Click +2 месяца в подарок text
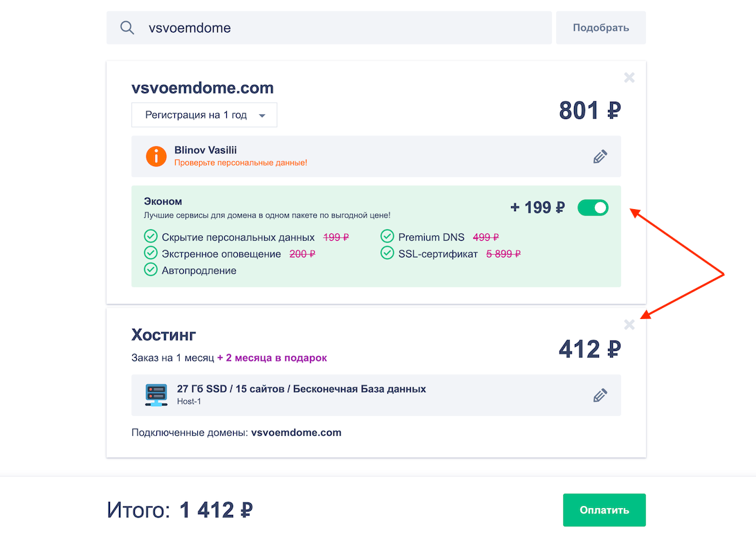 [272, 358]
